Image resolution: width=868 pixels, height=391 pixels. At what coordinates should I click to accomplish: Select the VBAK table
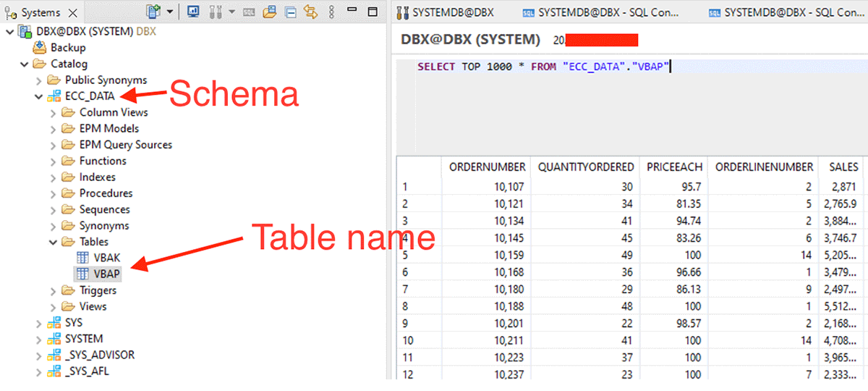107,258
